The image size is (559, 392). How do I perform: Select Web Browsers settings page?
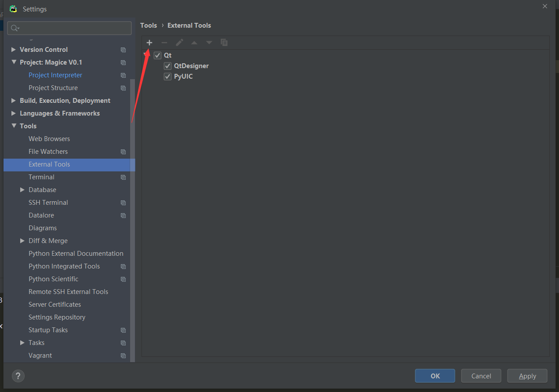click(49, 139)
